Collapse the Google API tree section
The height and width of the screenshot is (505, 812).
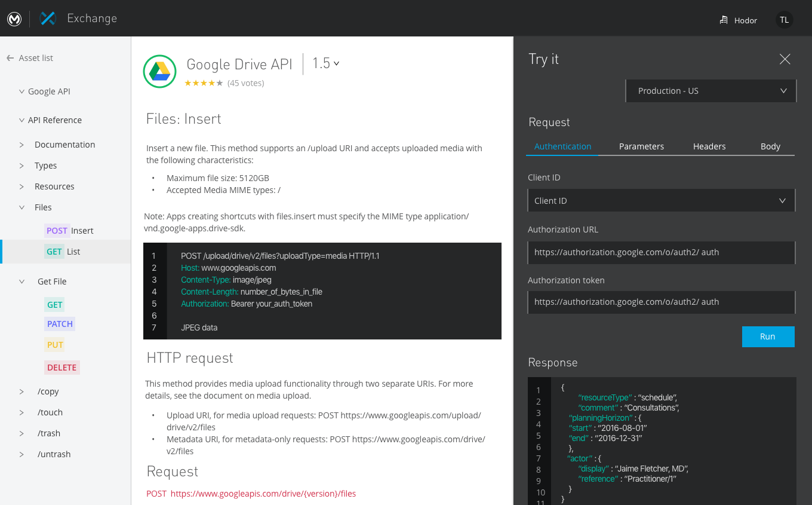(x=22, y=91)
